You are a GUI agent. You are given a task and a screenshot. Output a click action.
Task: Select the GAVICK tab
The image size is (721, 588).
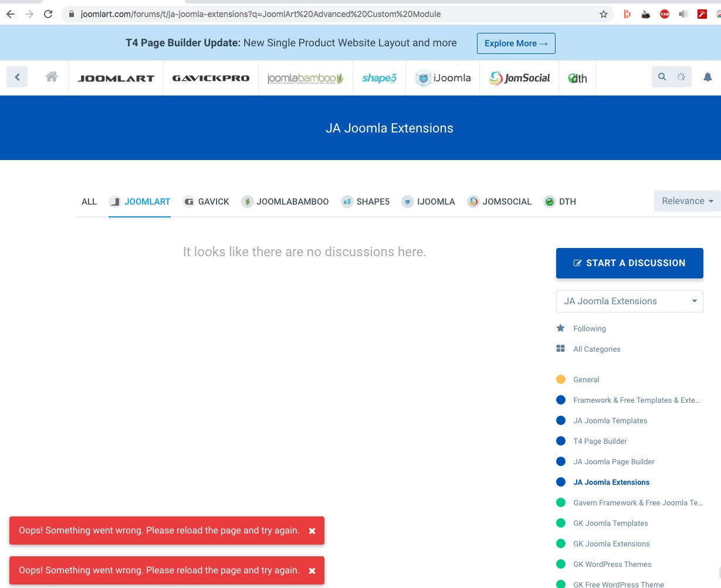point(207,202)
